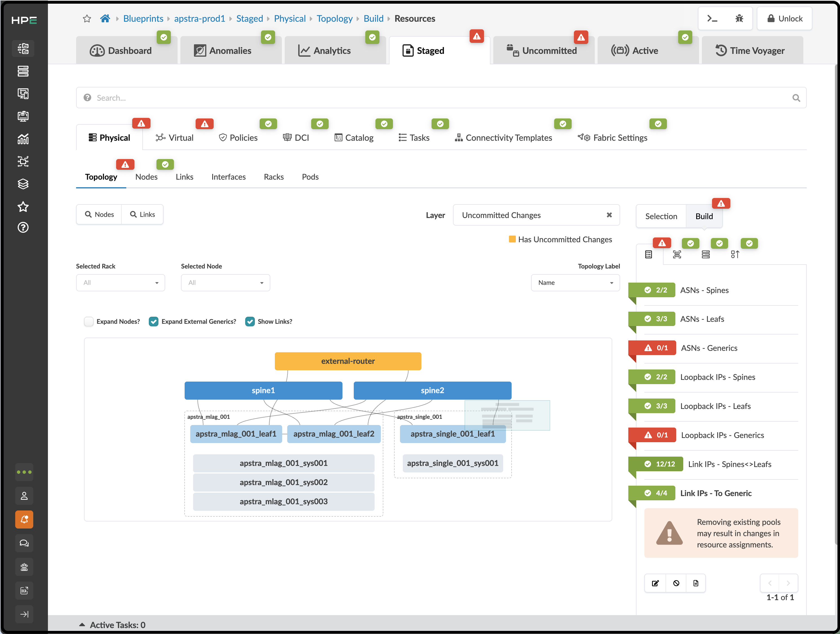Image resolution: width=840 pixels, height=634 pixels.
Task: Open the Selected Node dropdown
Action: click(226, 283)
